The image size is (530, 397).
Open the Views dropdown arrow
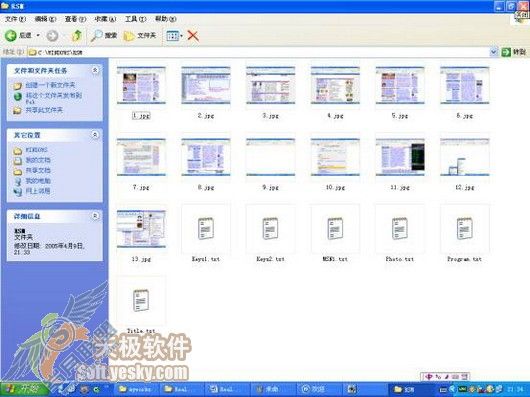tap(182, 36)
